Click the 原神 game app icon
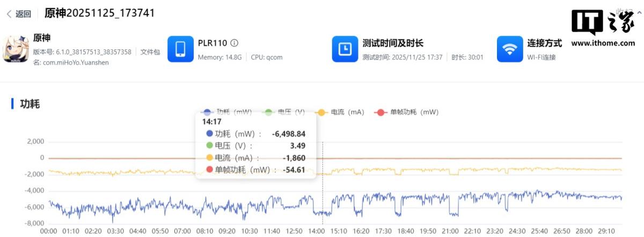Viewport: 644px width, 237px height. [16, 49]
